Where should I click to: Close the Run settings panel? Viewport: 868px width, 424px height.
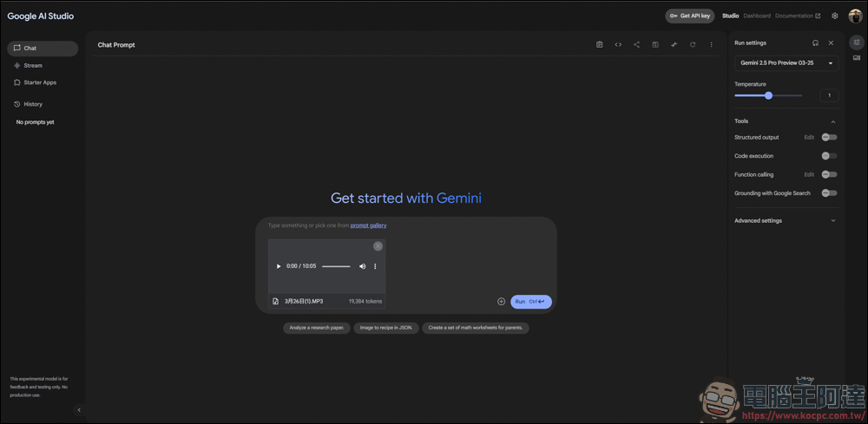coord(831,42)
